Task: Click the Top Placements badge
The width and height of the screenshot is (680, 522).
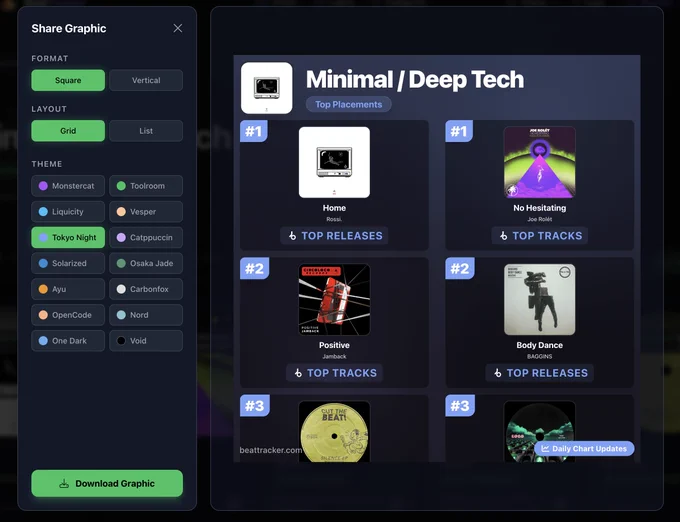Action: 349,104
